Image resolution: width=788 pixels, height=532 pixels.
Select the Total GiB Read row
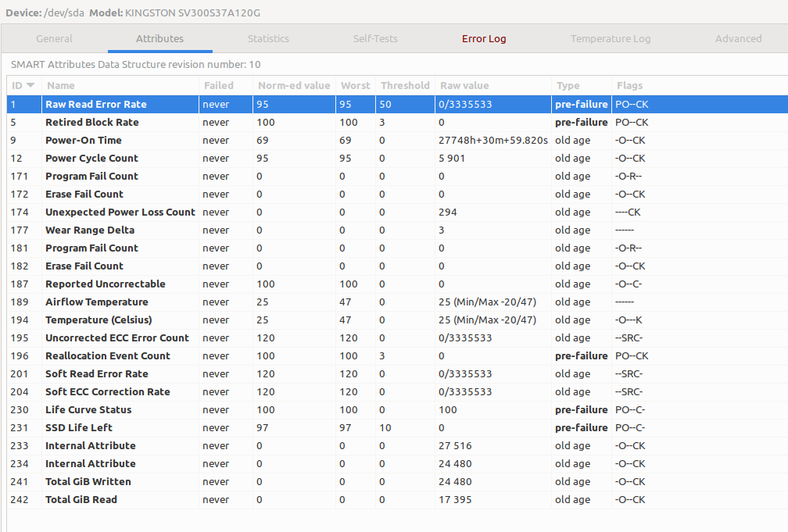click(397, 499)
